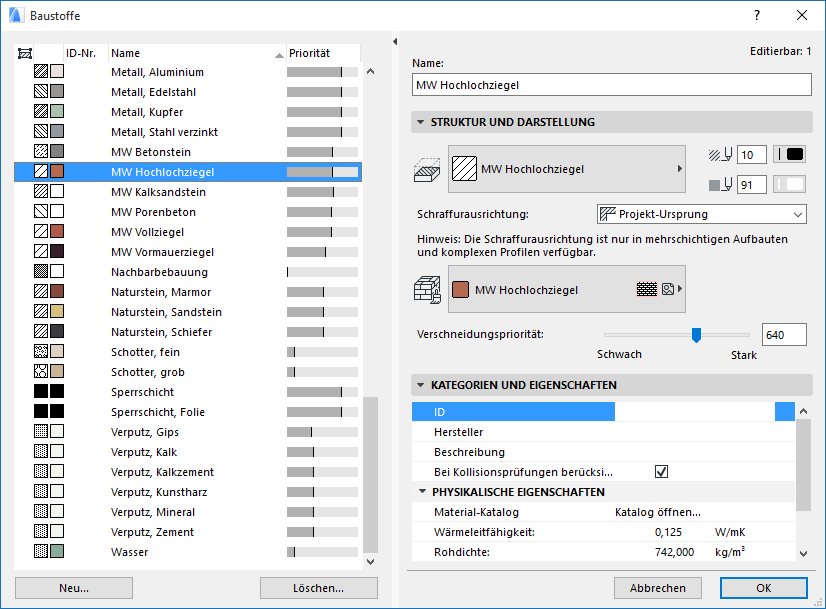
Task: Sort list by Priorität column header
Action: click(323, 53)
